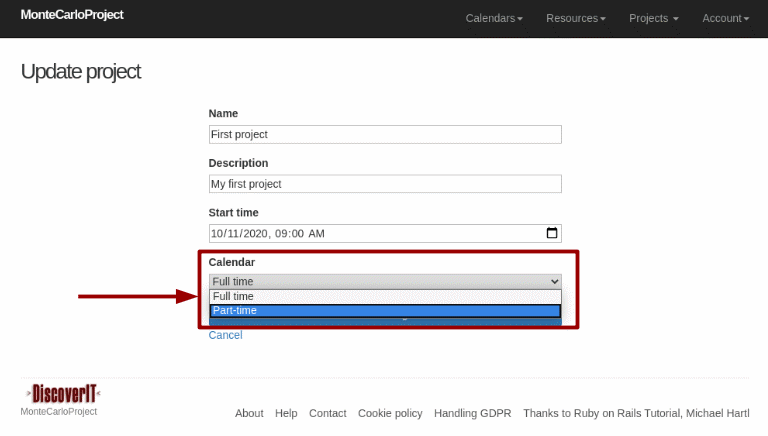Open the Handling GDPR link
Screen dimensions: 768x436
pyautogui.click(x=472, y=413)
